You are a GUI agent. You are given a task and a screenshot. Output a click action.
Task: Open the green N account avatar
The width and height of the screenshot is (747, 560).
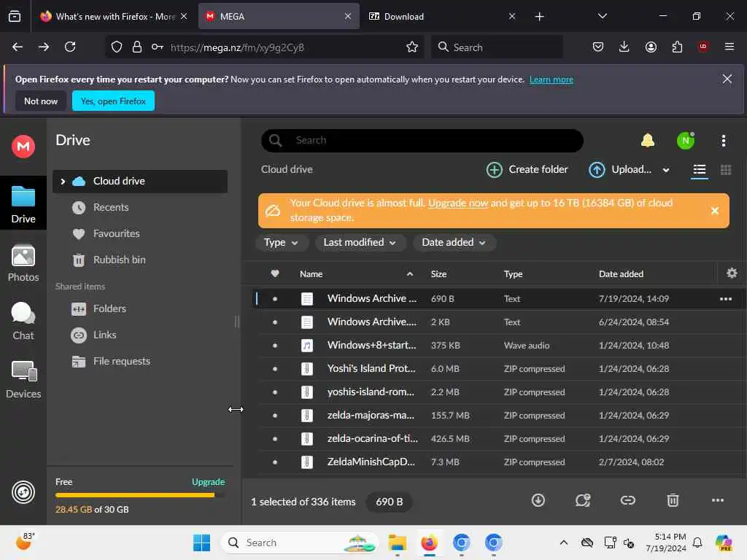click(x=686, y=141)
